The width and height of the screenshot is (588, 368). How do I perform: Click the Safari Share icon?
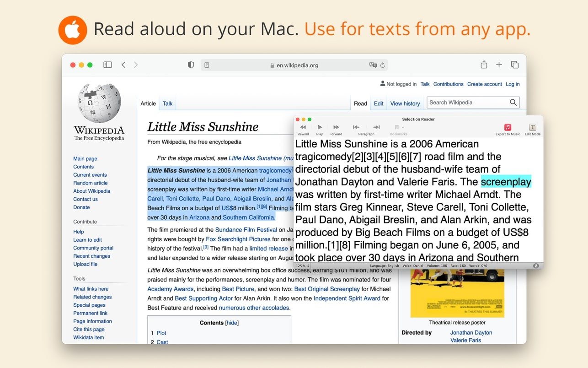click(x=484, y=65)
